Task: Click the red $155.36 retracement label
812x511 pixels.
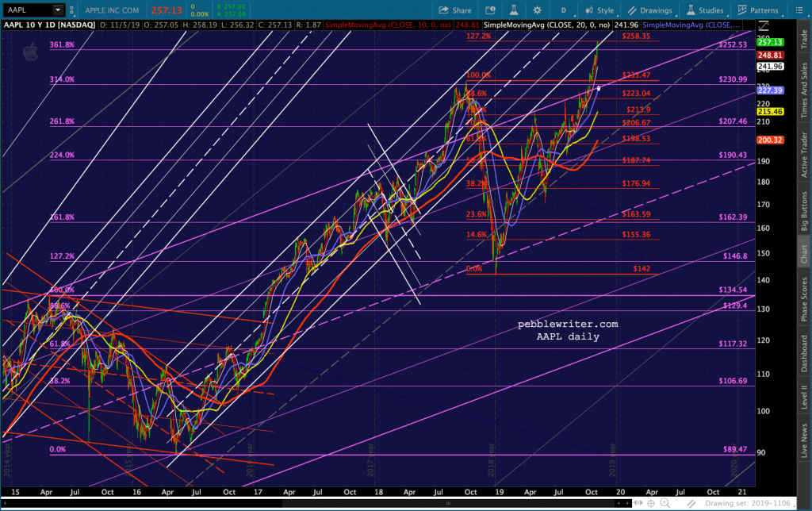Action: 636,235
